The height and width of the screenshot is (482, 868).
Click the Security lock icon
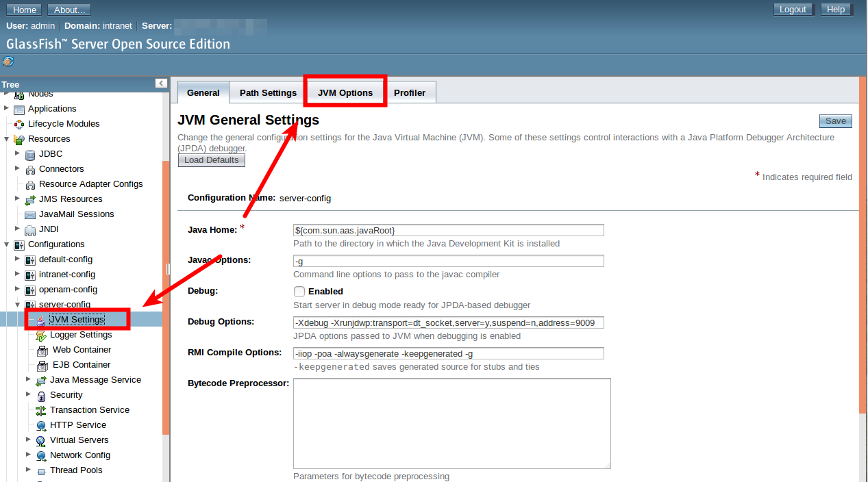click(41, 395)
